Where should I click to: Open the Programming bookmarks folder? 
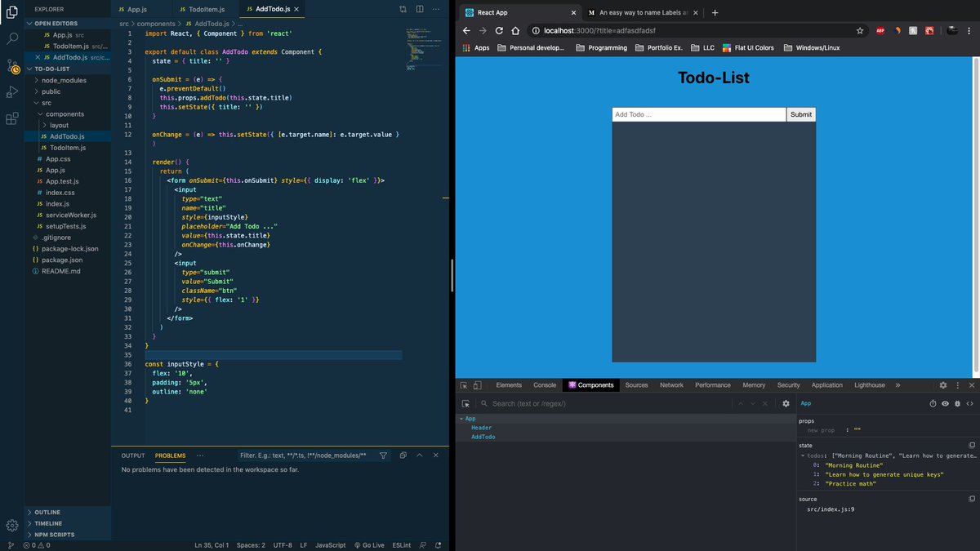point(601,47)
